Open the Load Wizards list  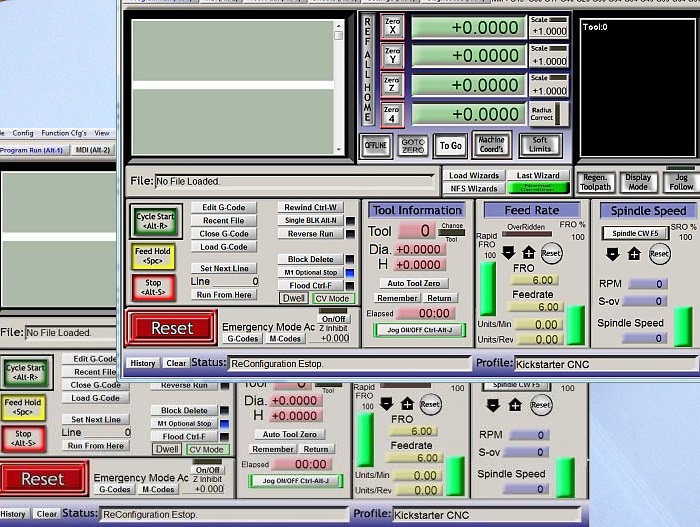click(473, 175)
